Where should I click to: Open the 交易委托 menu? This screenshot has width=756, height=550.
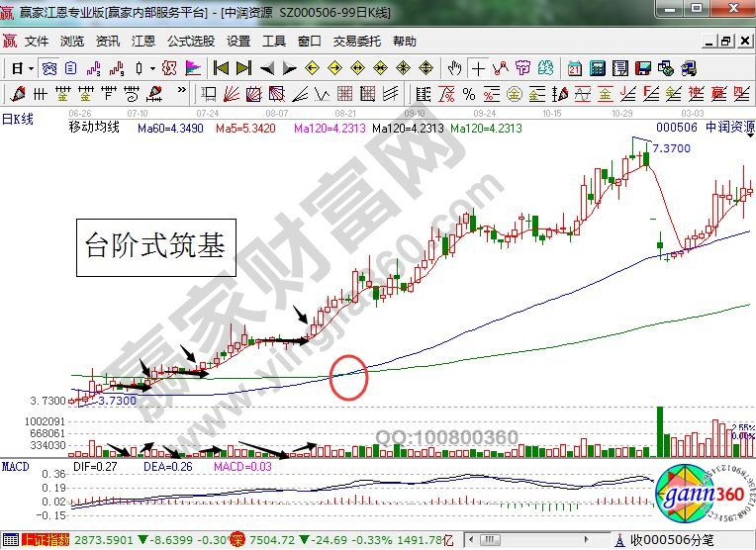coord(356,42)
